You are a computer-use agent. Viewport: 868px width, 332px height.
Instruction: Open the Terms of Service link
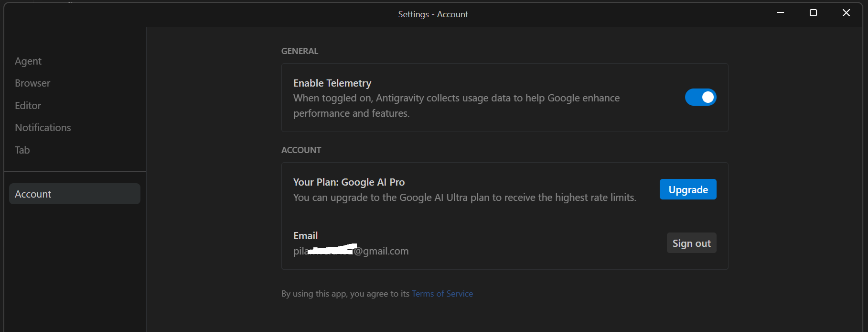[x=442, y=294]
